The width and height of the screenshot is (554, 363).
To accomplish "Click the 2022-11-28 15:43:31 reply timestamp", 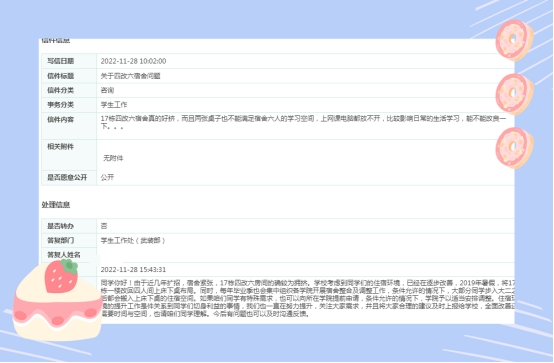I will pos(133,270).
